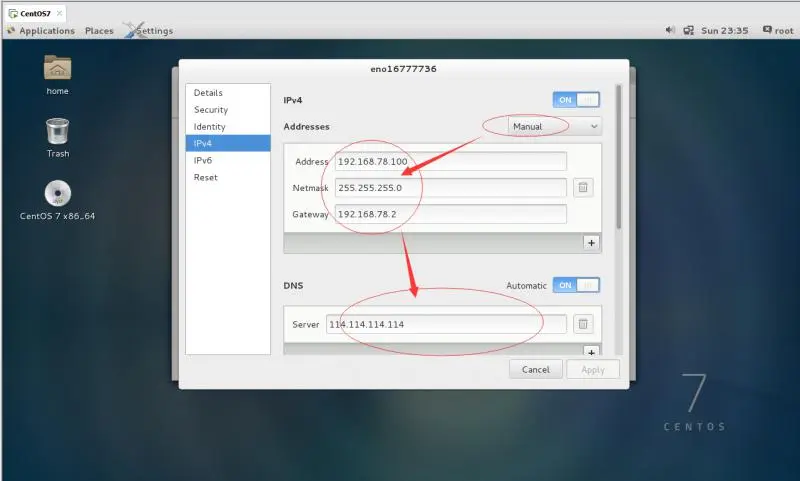Click the DNS Server field 114.114.114.114
The width and height of the screenshot is (800, 481).
pos(446,324)
